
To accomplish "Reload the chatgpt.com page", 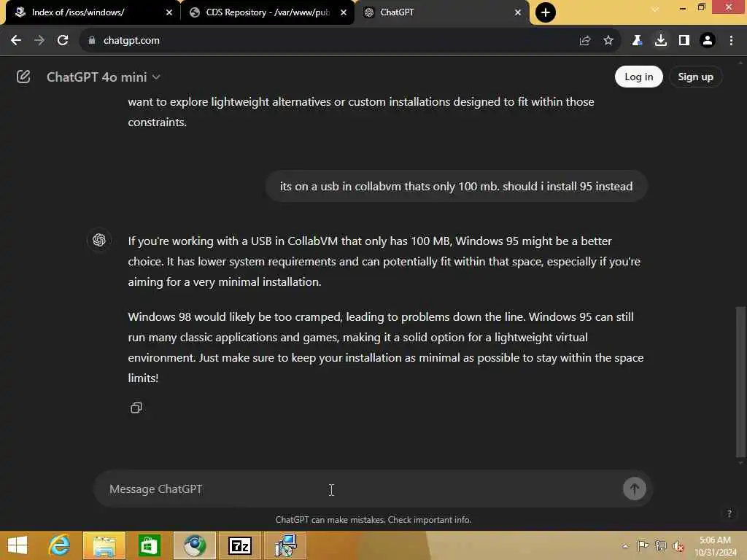I will (x=63, y=41).
